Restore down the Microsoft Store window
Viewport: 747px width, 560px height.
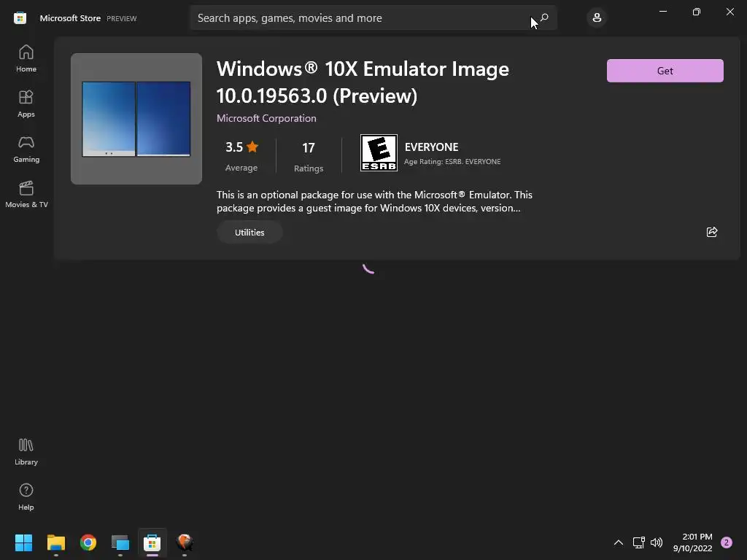(697, 12)
